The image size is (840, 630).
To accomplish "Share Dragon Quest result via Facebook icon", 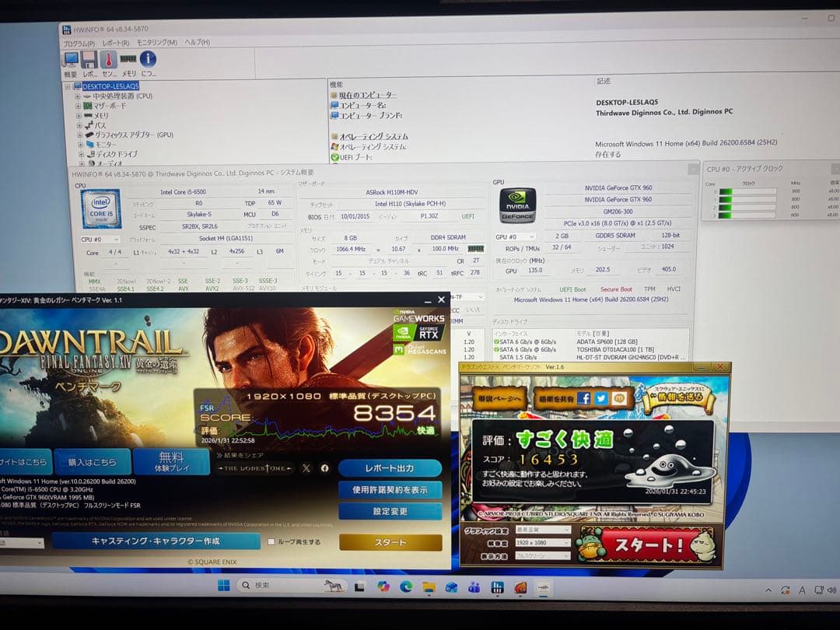I will click(x=586, y=397).
